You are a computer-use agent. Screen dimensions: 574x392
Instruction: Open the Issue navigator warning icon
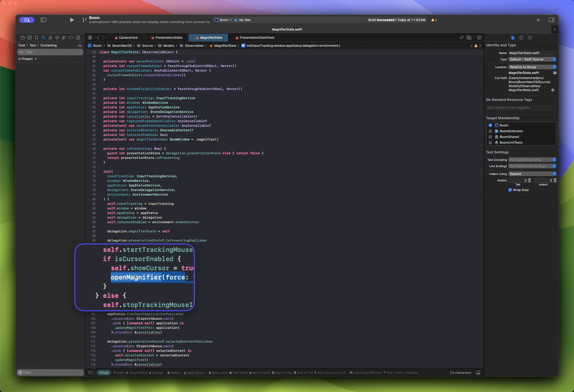pos(50,38)
